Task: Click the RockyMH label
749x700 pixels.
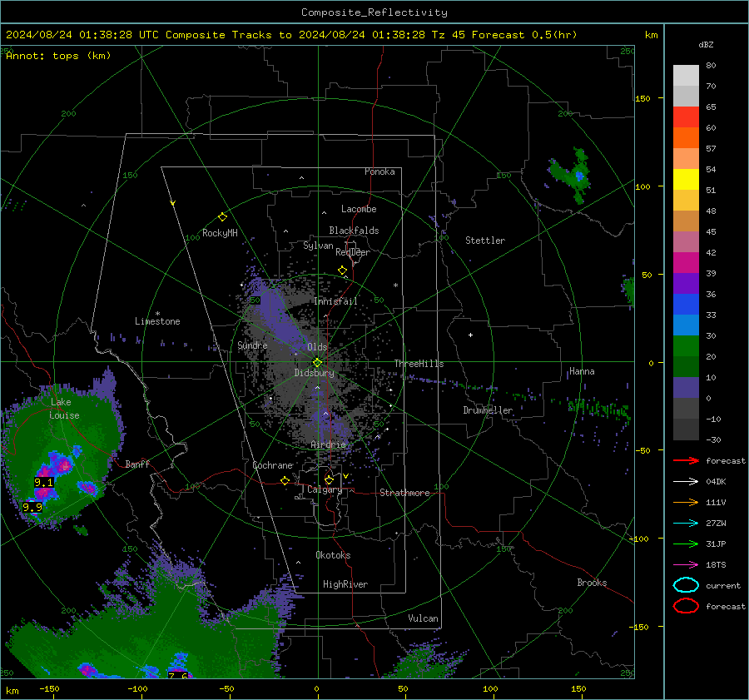Action: (x=220, y=233)
